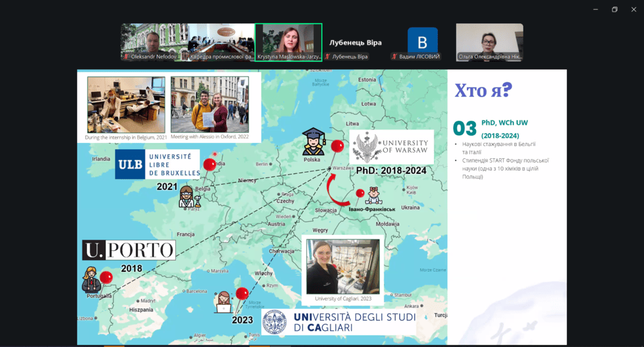
Task: Click the Meeting with Alessio in Oxford photo
Action: coord(210,105)
